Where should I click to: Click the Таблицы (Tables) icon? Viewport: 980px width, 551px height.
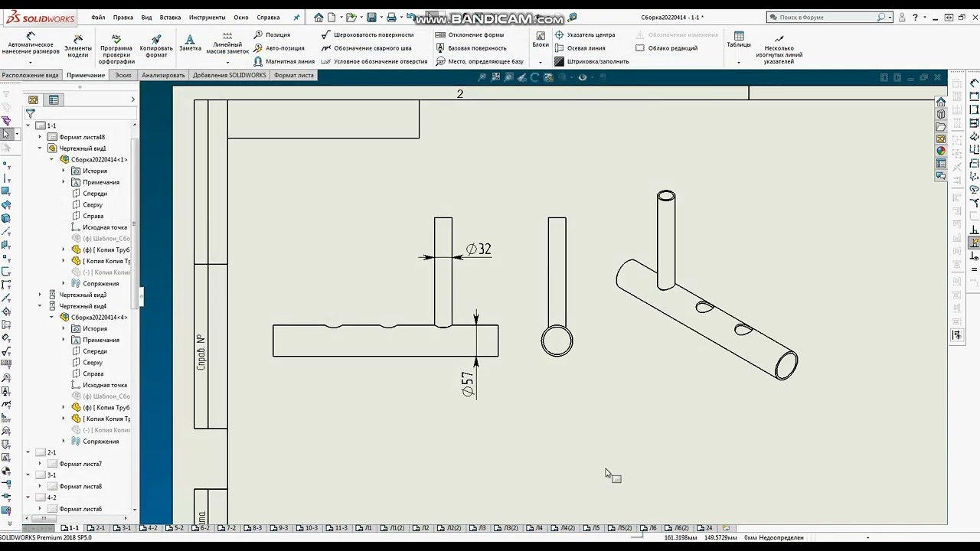point(739,40)
